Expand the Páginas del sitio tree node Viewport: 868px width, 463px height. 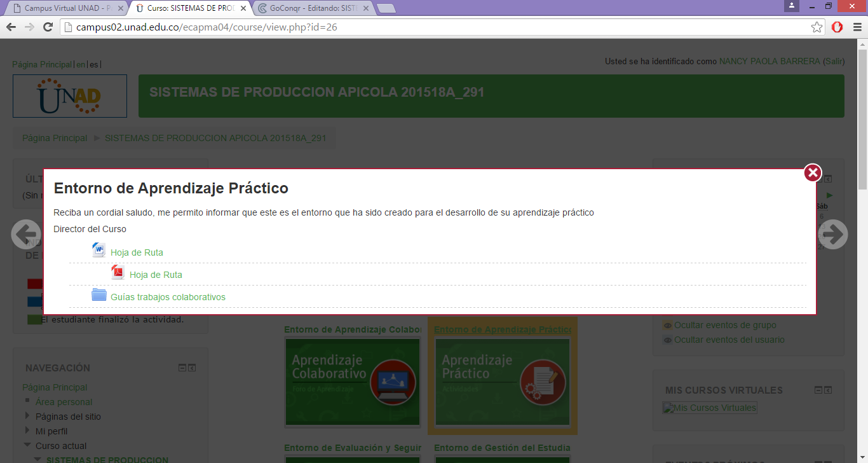pyautogui.click(x=27, y=416)
